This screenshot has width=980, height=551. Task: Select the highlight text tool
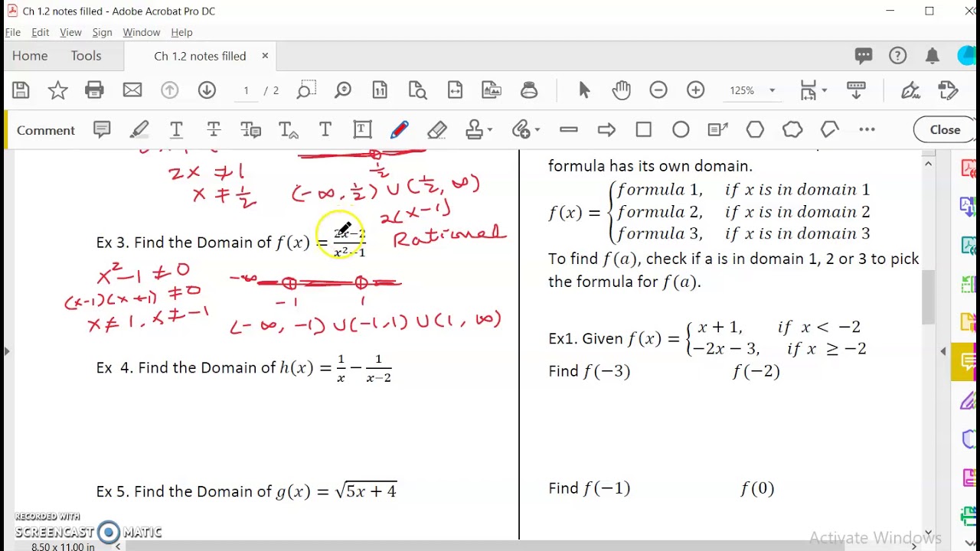click(139, 129)
